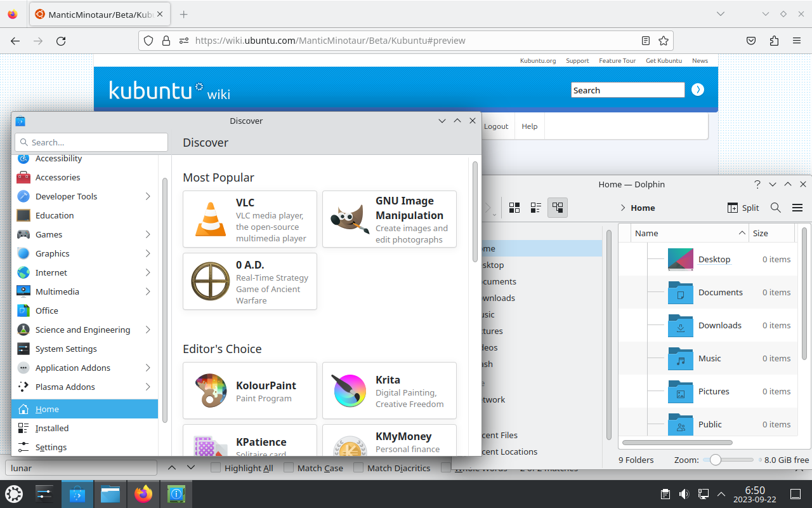Image resolution: width=812 pixels, height=508 pixels.
Task: Expand Developer Tools category arrow
Action: point(148,196)
